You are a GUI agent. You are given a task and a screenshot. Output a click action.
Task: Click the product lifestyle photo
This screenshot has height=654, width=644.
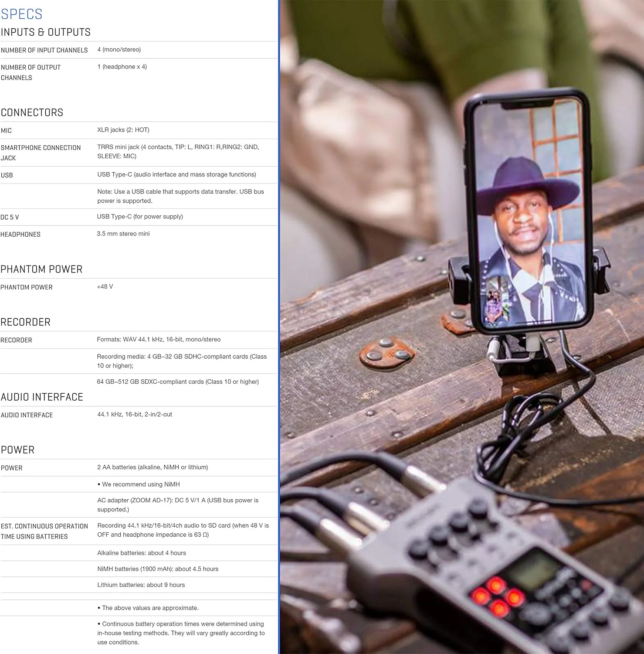[462, 327]
